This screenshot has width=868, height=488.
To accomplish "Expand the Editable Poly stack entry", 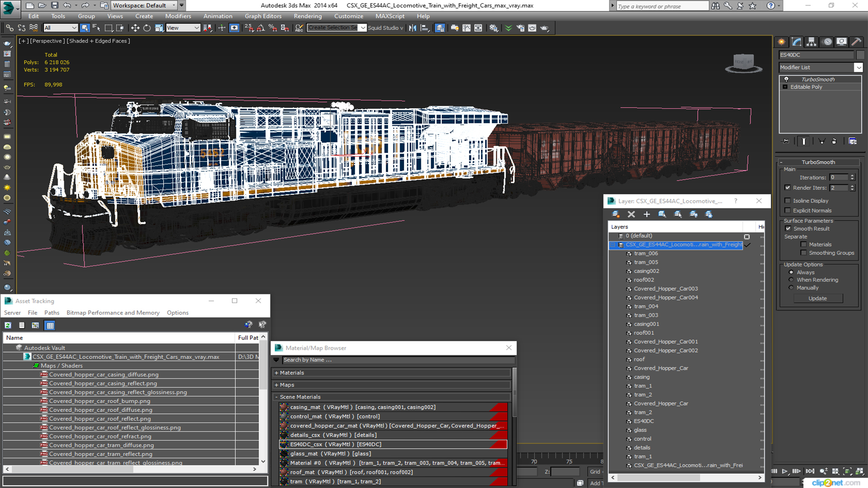I will 785,87.
